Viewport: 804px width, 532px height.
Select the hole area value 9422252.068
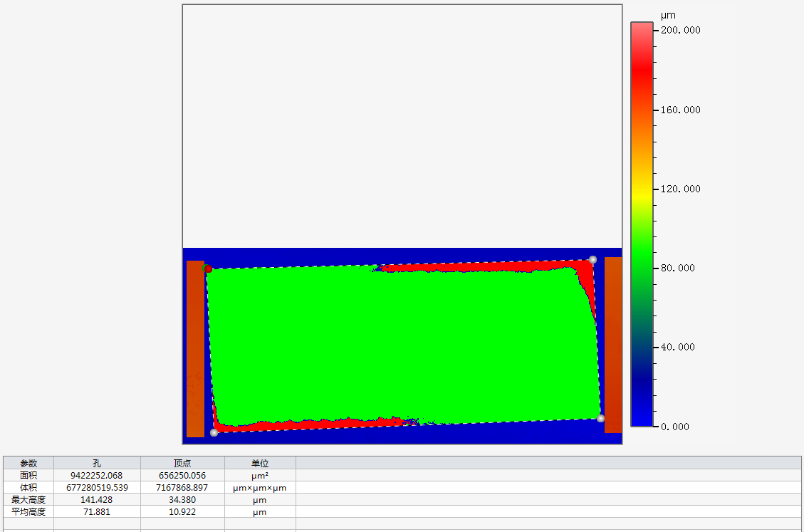coord(97,475)
